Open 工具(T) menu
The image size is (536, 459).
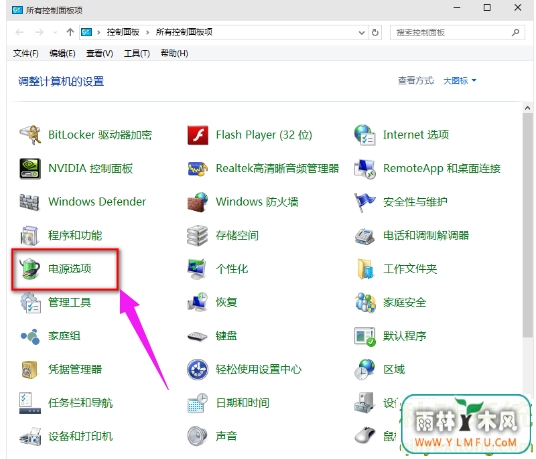137,53
